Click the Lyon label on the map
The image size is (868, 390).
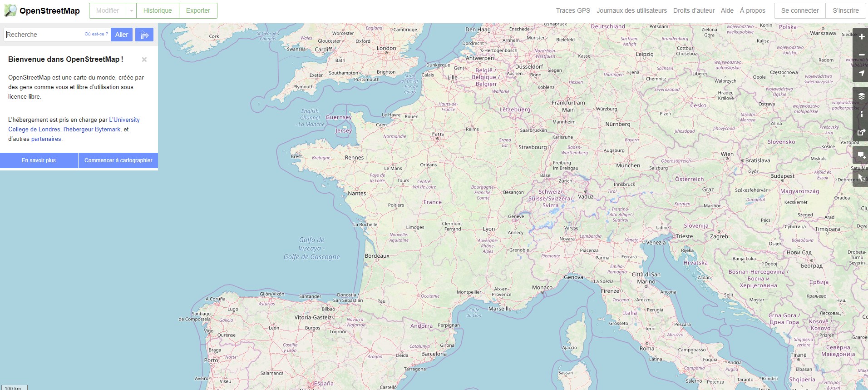tap(489, 229)
